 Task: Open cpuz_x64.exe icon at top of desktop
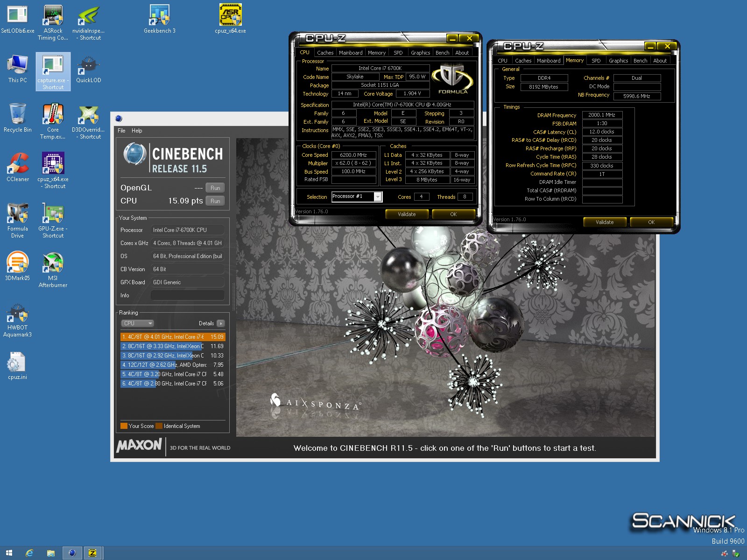point(230,19)
